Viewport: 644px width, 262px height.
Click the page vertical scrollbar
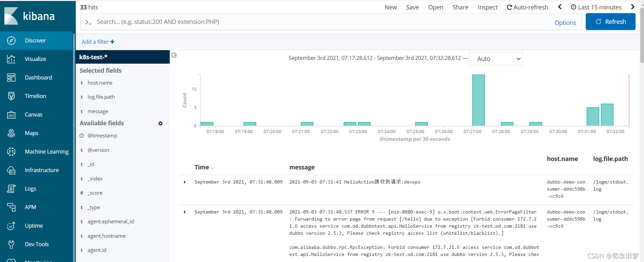click(642, 35)
